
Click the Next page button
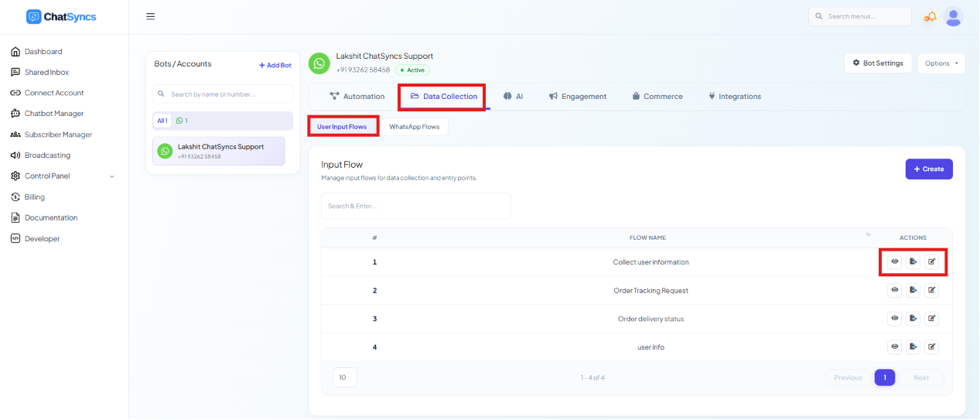(x=921, y=377)
